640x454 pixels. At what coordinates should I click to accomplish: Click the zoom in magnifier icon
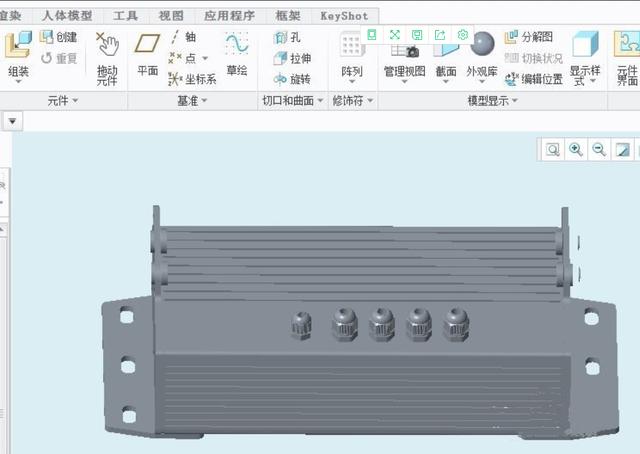576,150
